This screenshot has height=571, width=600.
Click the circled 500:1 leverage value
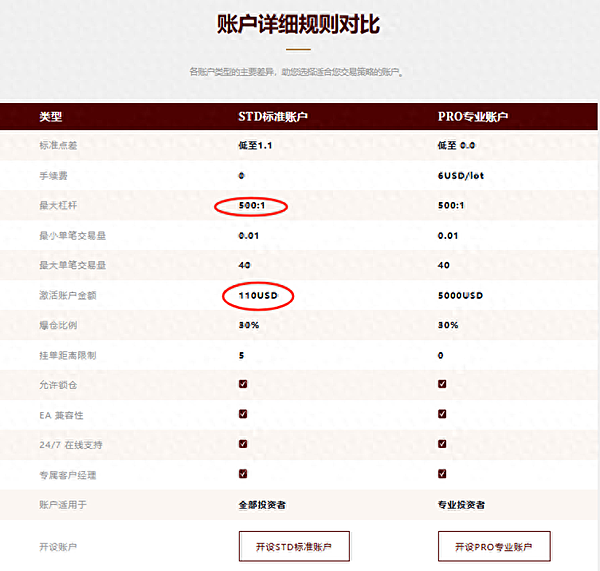(x=254, y=206)
